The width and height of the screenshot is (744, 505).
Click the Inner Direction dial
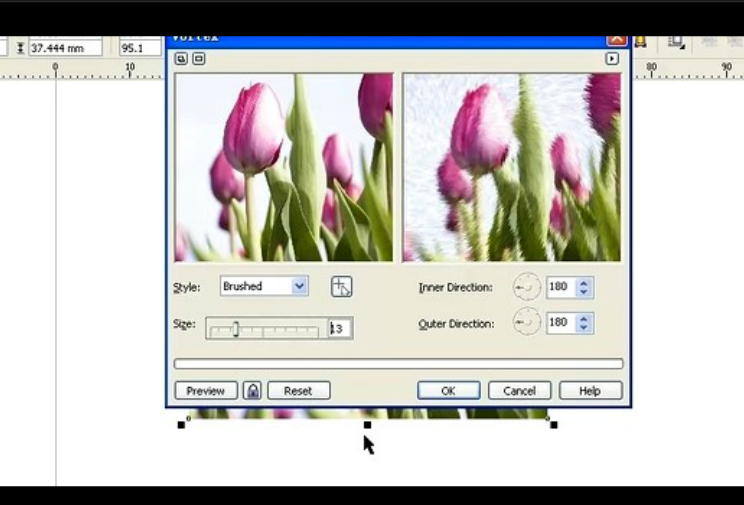coord(527,287)
